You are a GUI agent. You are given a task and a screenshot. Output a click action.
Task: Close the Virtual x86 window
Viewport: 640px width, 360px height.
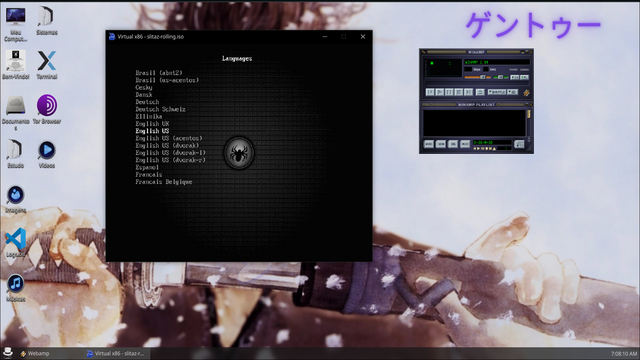point(363,37)
